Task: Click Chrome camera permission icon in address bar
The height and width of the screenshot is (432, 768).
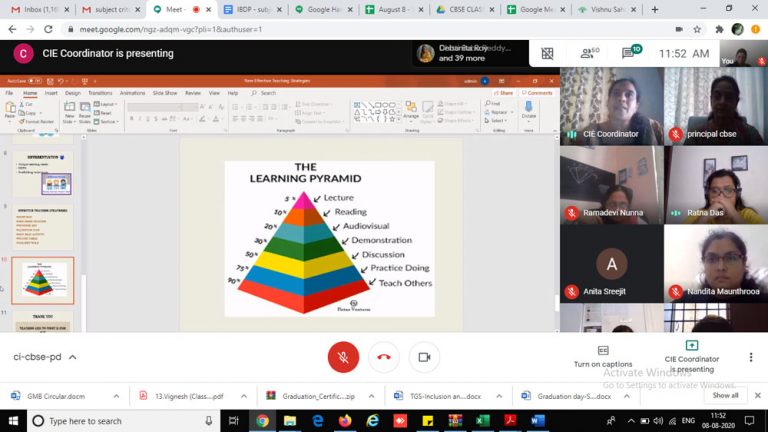Action: (x=679, y=29)
